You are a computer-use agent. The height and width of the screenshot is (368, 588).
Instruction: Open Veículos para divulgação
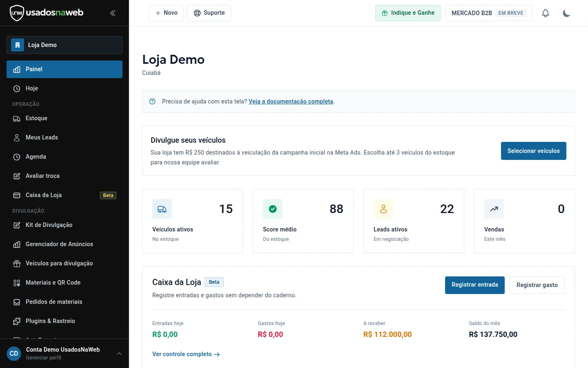(65, 263)
